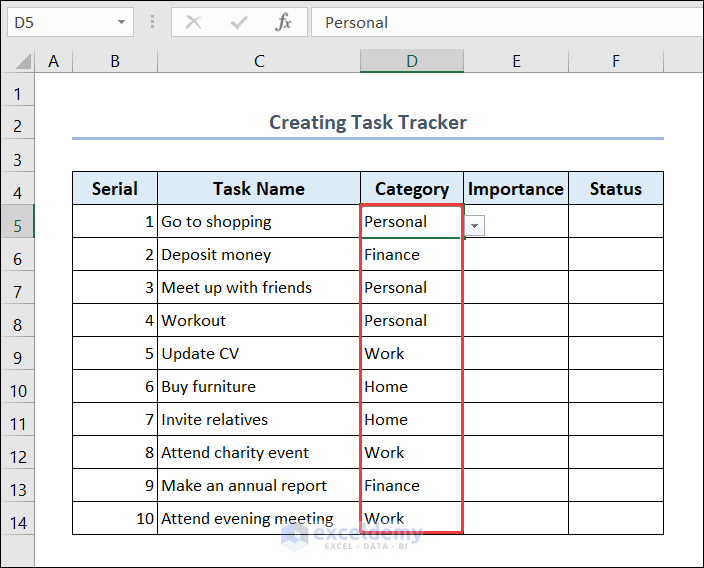The image size is (704, 568).
Task: Click the Status header cell
Action: pyautogui.click(x=616, y=189)
